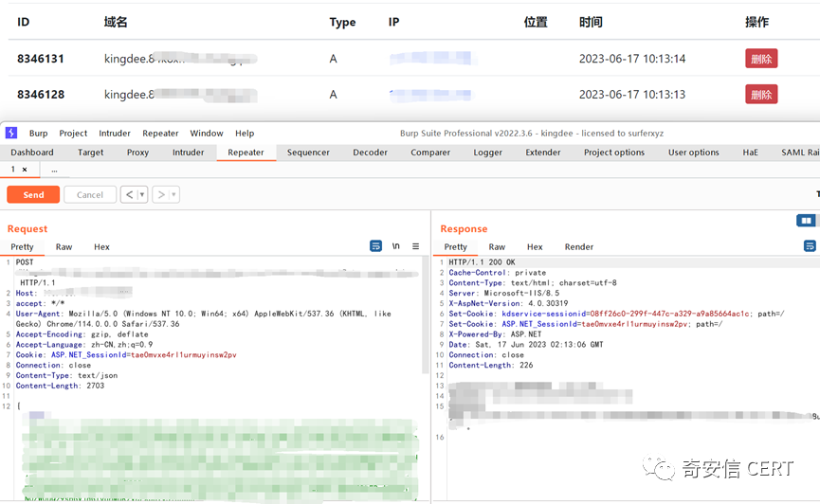Click the Cancel button
Screen dimensions: 820x504
click(x=90, y=194)
